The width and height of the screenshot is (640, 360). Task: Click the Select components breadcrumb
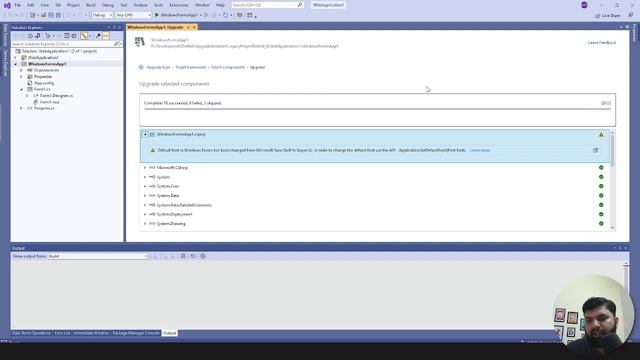[228, 67]
